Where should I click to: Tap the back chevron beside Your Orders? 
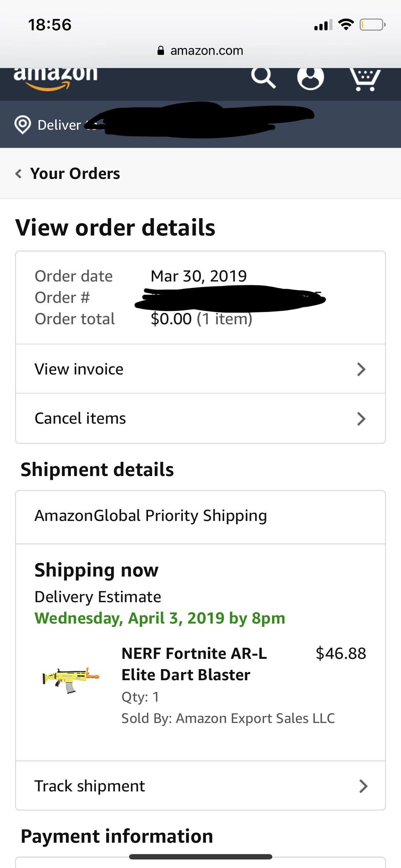coord(19,174)
